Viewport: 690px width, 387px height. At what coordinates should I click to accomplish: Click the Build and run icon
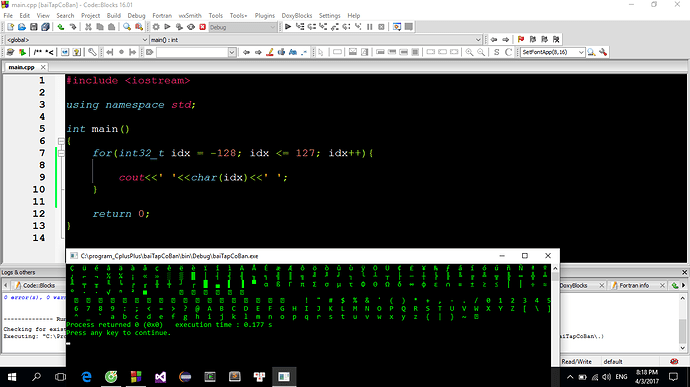(x=179, y=27)
